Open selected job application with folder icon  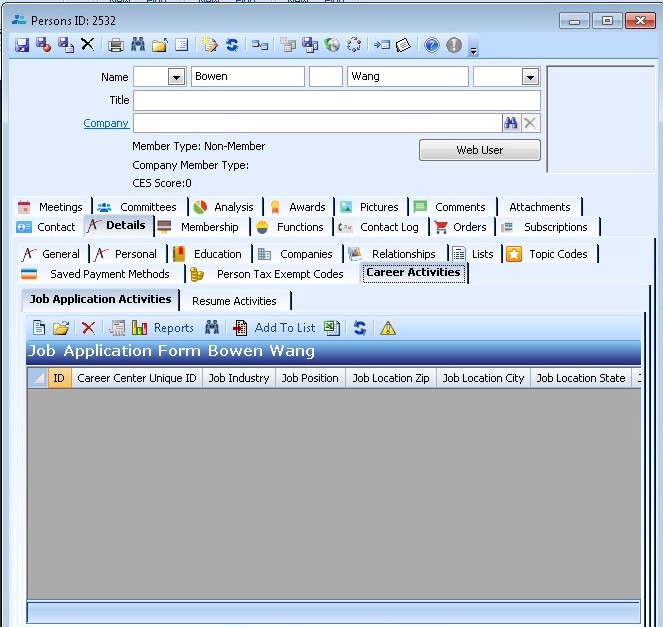coord(61,328)
